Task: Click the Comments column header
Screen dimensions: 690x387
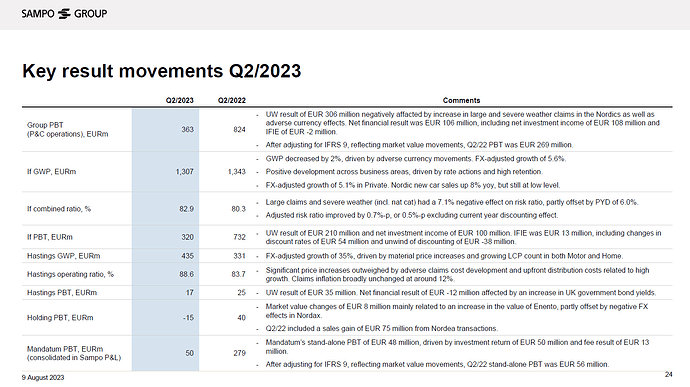Action: (x=461, y=100)
